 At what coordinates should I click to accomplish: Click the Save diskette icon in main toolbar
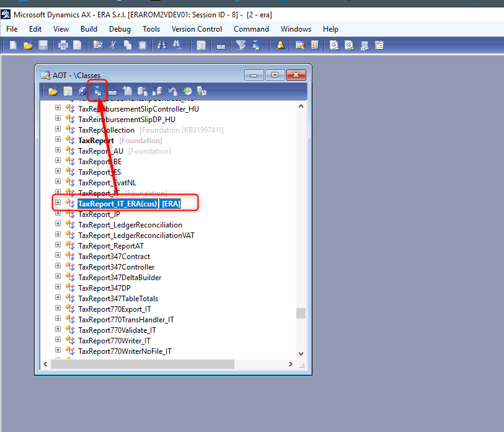[x=43, y=45]
